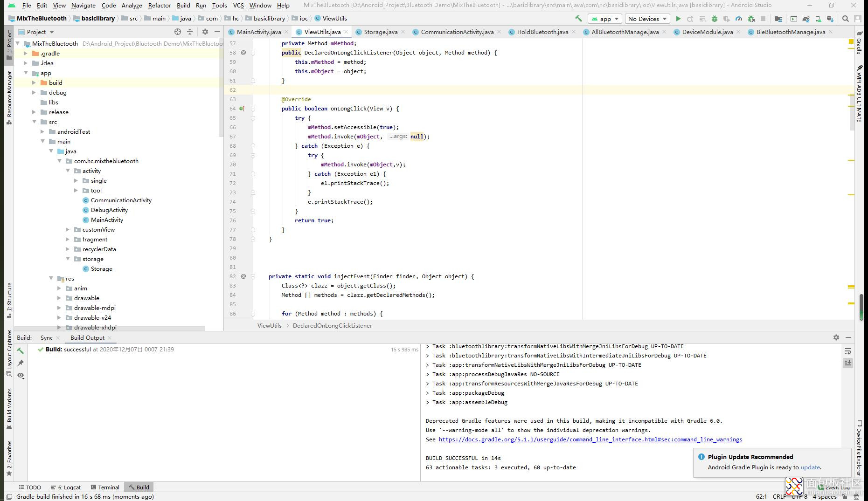Open Project Structure icon in toolbar
Screen dimensions: 868x501
point(778,19)
